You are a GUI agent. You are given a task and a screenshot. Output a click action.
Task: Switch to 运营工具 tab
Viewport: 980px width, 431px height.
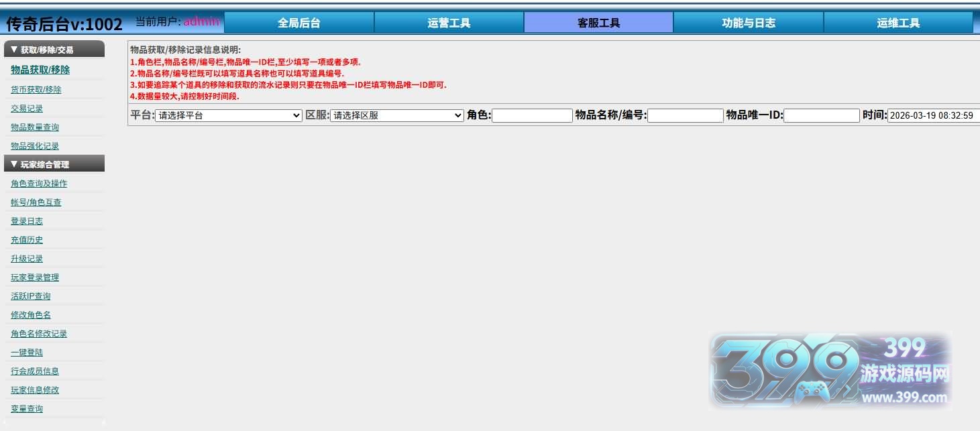tap(449, 23)
